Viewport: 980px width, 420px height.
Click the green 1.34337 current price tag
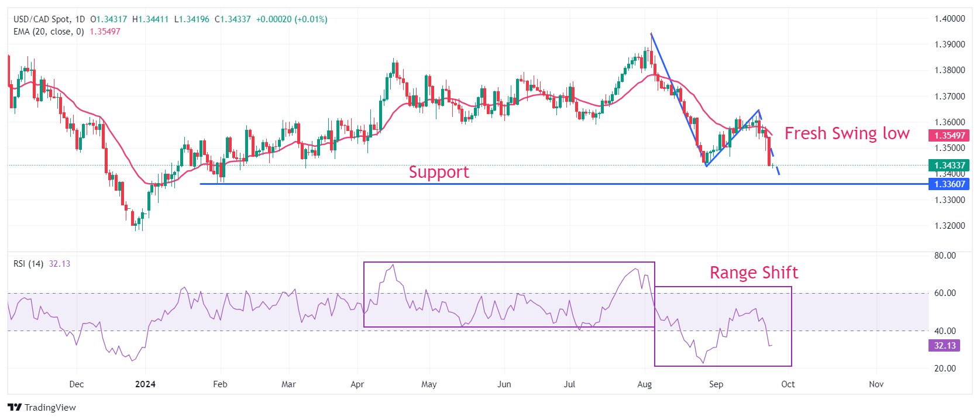948,166
